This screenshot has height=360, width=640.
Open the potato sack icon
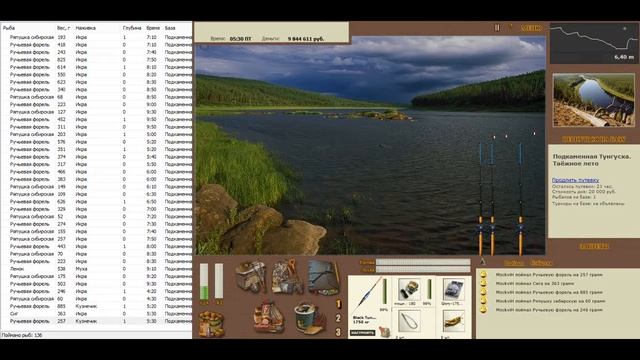(x=211, y=324)
